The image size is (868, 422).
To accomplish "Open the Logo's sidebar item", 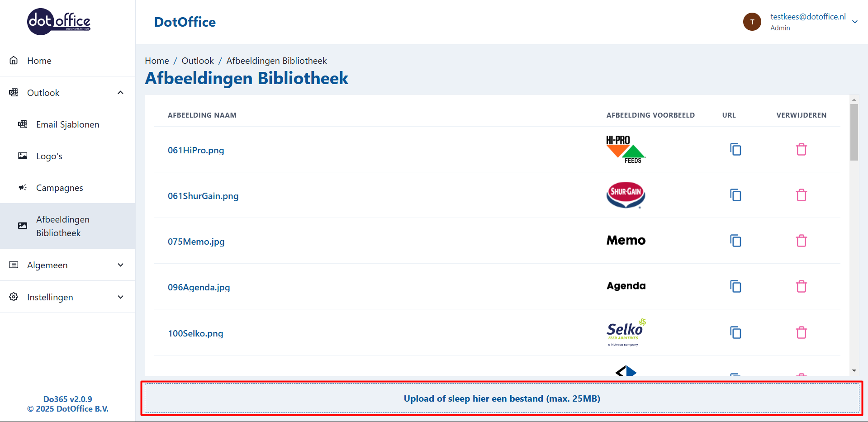I will [49, 156].
